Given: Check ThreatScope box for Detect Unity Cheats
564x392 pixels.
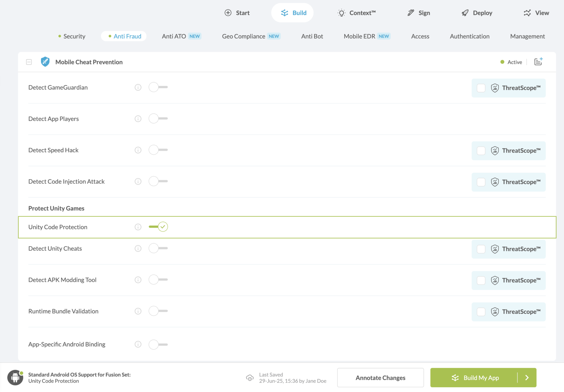Looking at the screenshot, I should click(481, 249).
